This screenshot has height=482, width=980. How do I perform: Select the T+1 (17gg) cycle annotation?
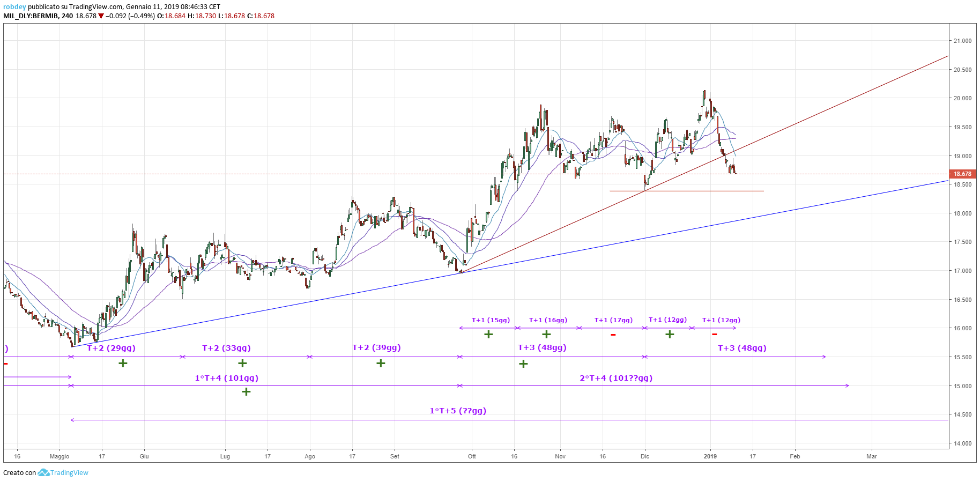pos(613,320)
